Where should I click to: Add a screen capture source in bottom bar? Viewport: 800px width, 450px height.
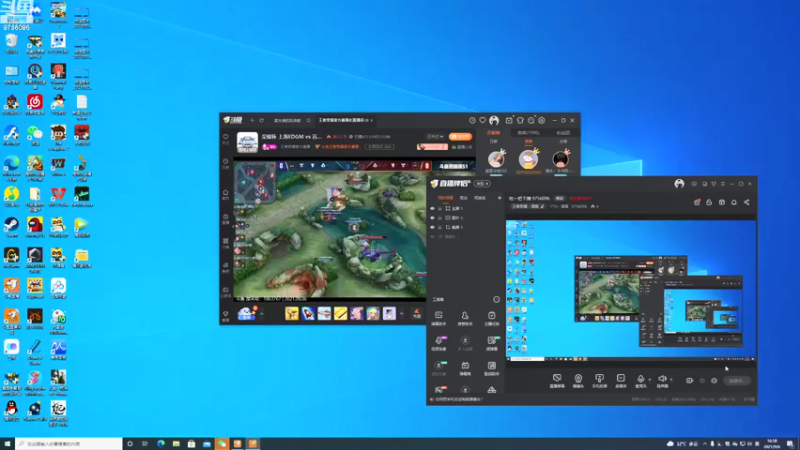click(557, 381)
